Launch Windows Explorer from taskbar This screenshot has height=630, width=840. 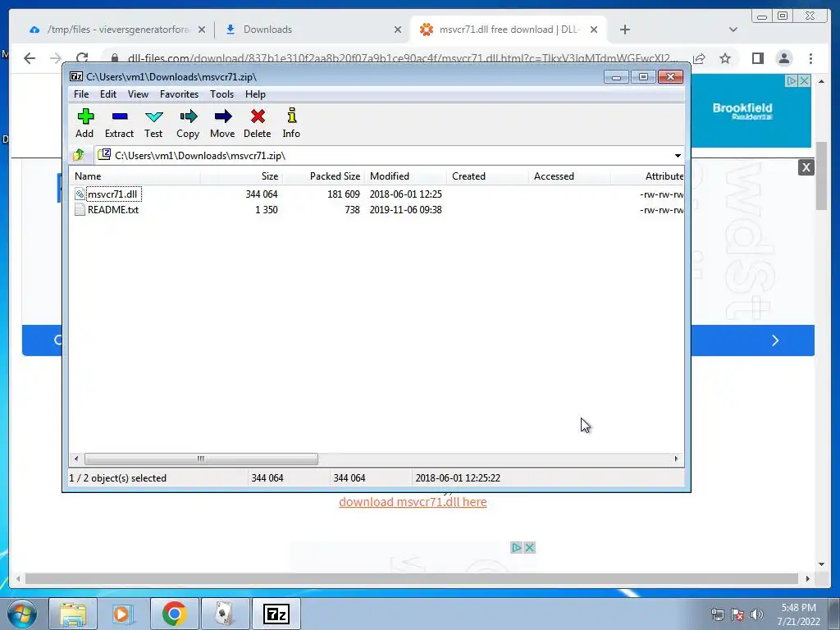point(73,614)
